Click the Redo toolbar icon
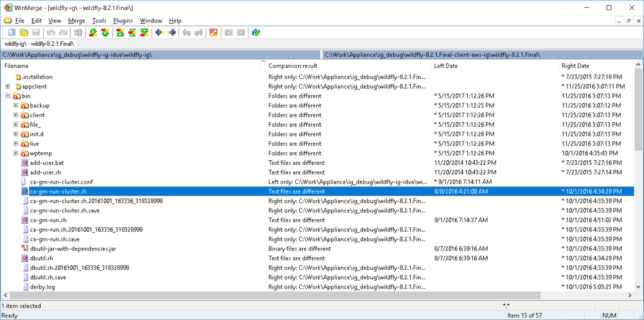 (63, 33)
